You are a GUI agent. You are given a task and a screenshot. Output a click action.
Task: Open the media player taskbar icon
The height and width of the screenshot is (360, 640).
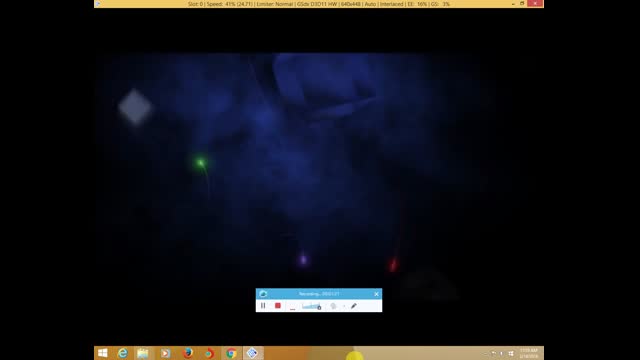[165, 353]
